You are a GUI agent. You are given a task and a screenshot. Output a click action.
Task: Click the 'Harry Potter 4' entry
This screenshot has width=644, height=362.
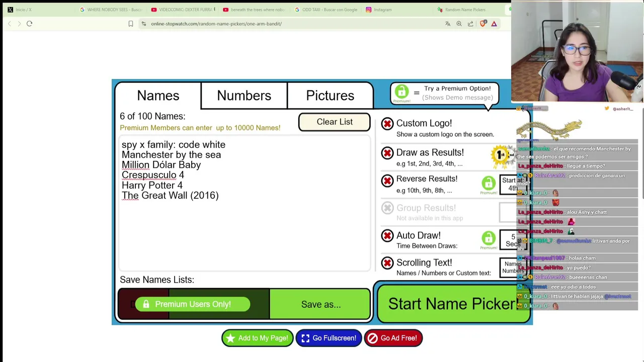[152, 185]
